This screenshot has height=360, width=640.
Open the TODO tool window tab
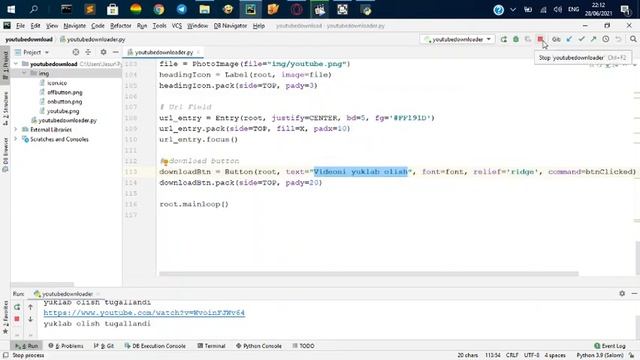pyautogui.click(x=303, y=346)
